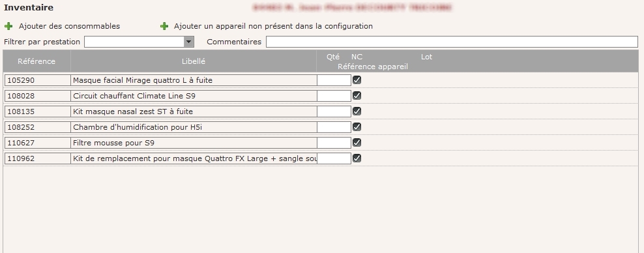Select reference cell 108028
The width and height of the screenshot is (644, 253).
pos(37,96)
